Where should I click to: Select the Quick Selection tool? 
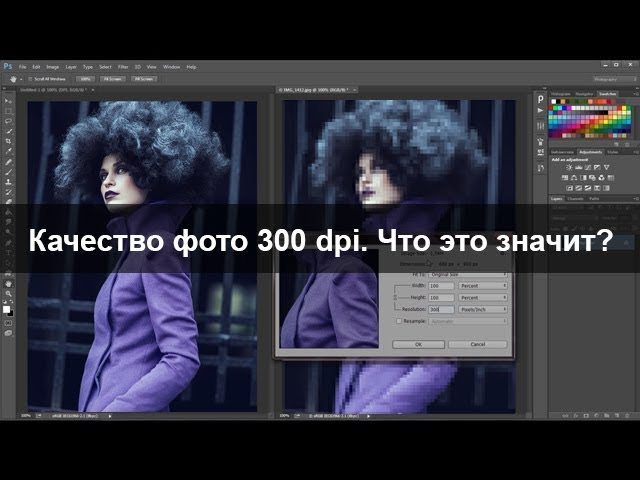(8, 131)
